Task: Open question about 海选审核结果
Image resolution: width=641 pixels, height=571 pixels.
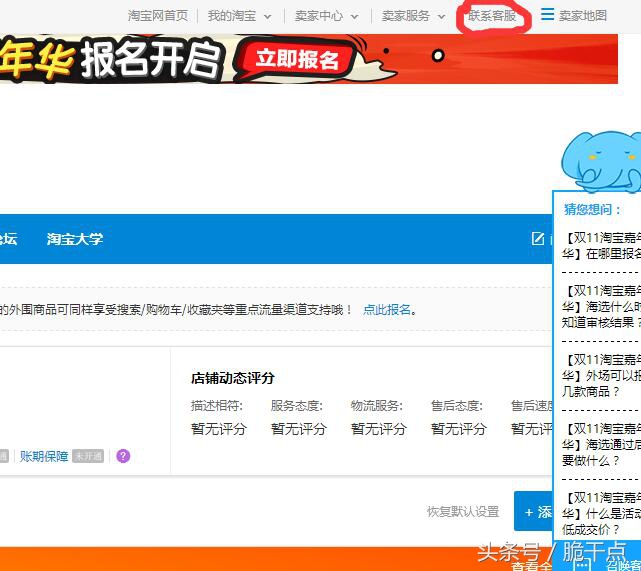Action: (601, 307)
